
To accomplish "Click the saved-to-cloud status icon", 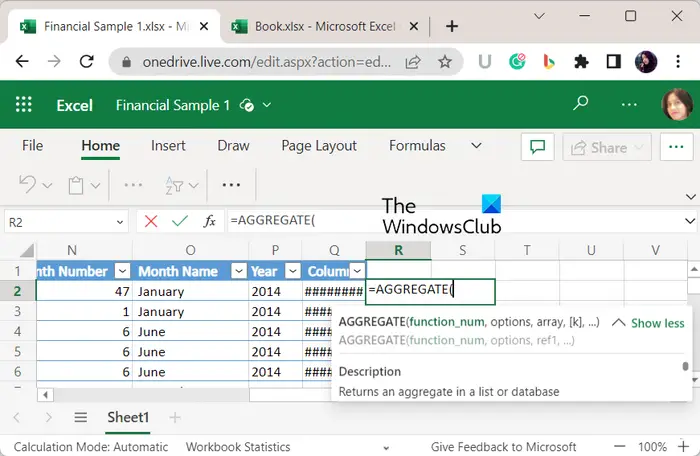I will coord(247,105).
